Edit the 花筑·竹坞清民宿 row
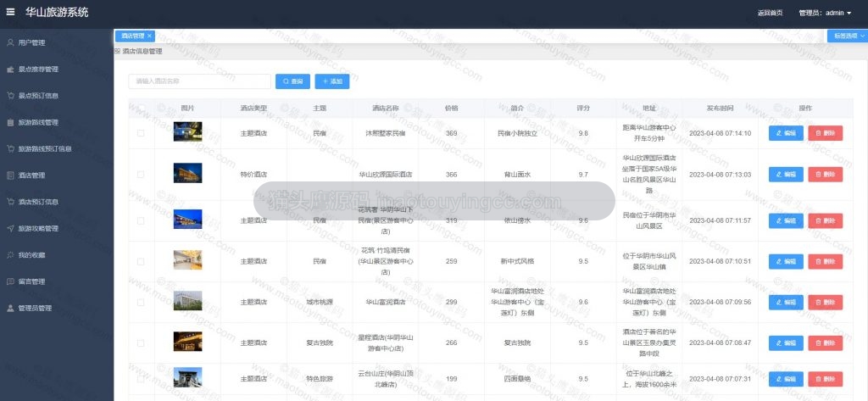The image size is (868, 401). tap(786, 261)
